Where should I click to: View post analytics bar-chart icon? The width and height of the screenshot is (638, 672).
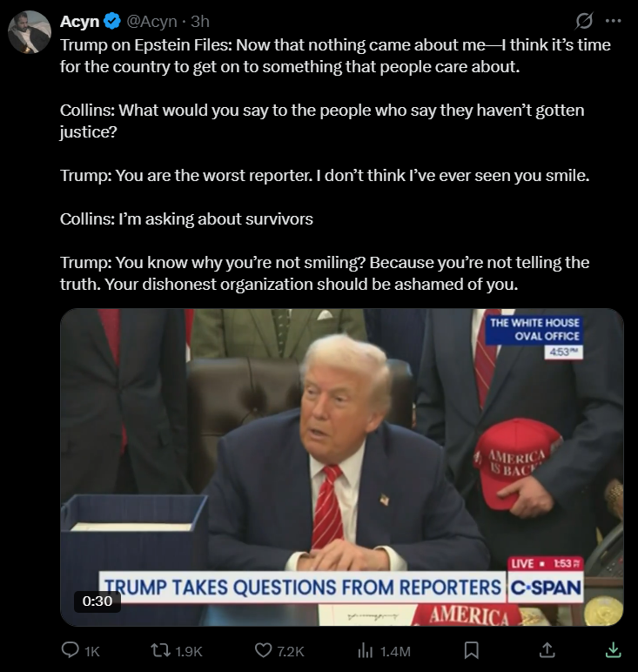pyautogui.click(x=365, y=651)
